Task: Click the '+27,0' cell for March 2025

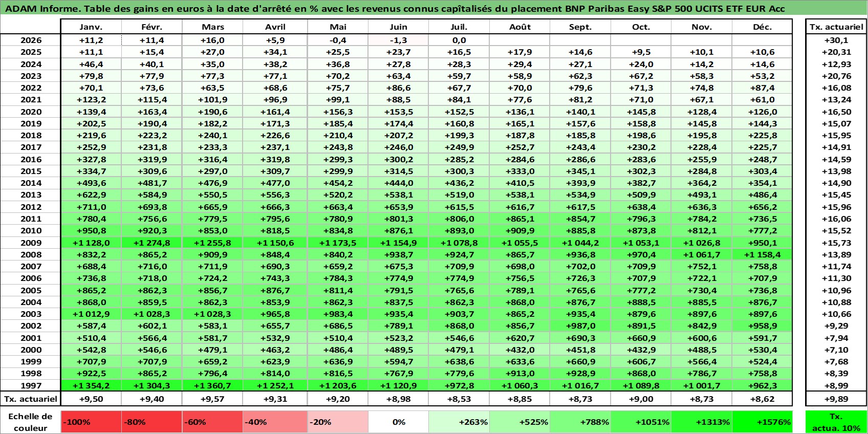Action: [x=212, y=52]
